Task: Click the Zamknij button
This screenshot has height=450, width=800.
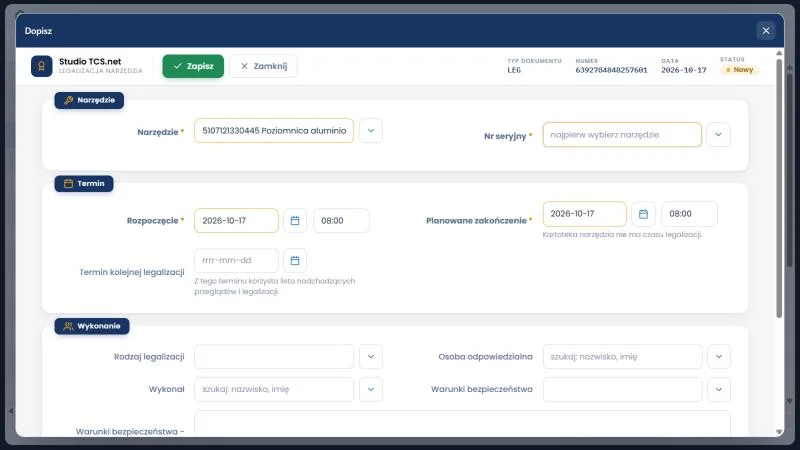Action: pos(263,66)
